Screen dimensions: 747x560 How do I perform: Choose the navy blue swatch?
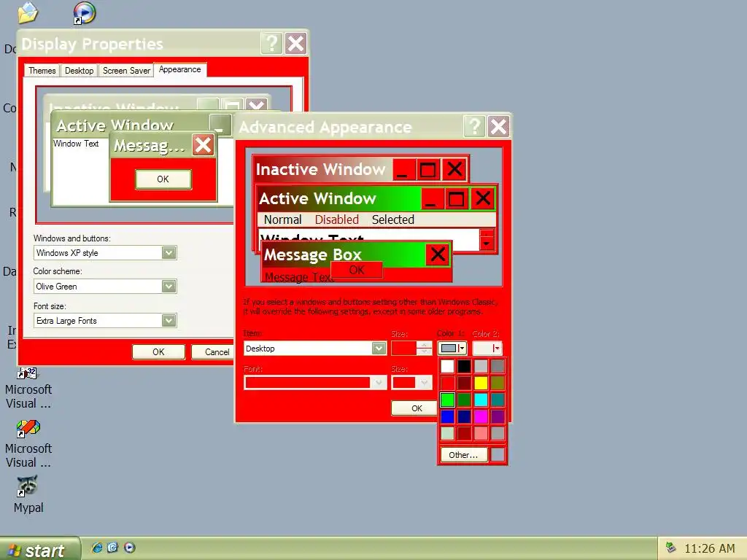pyautogui.click(x=464, y=416)
